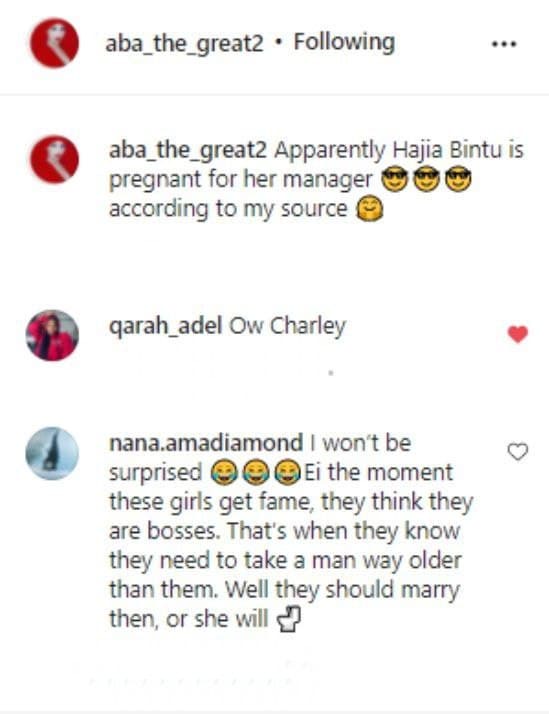Click the hugging face emoji after 'source'
Image resolution: width=549 pixels, height=714 pixels.
369,209
